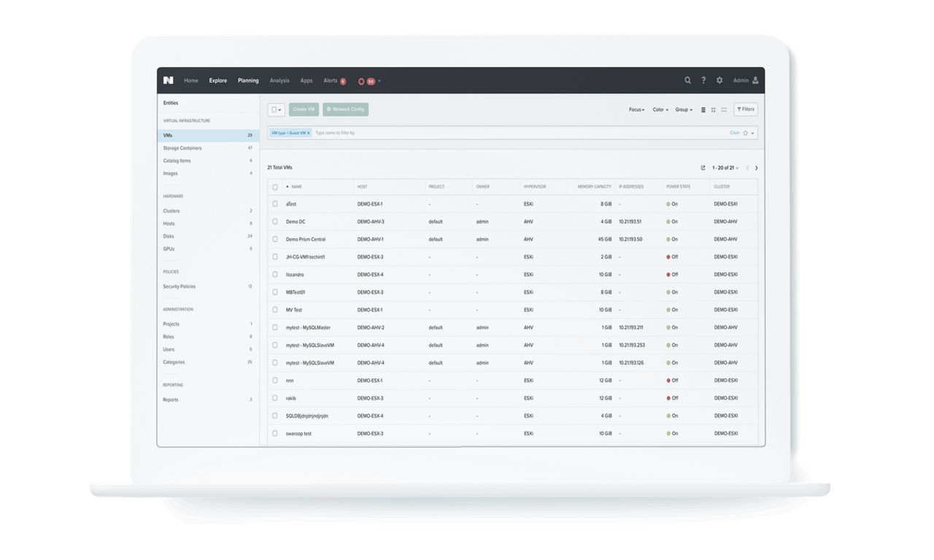
Task: Check the box for Demo DC
Action: click(x=275, y=222)
